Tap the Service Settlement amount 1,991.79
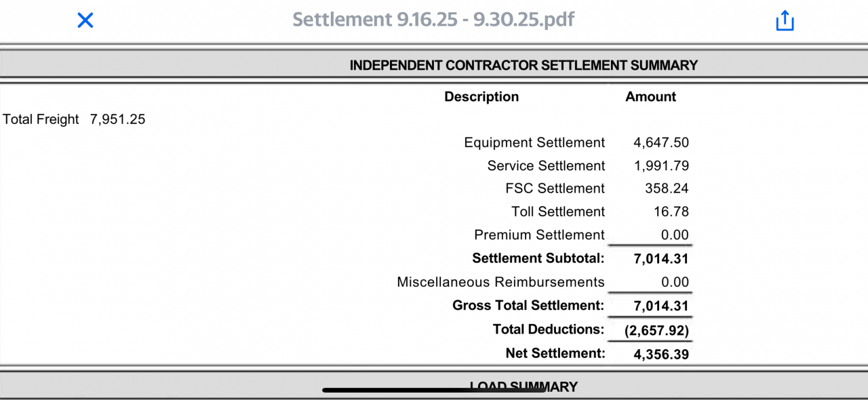 pos(661,166)
